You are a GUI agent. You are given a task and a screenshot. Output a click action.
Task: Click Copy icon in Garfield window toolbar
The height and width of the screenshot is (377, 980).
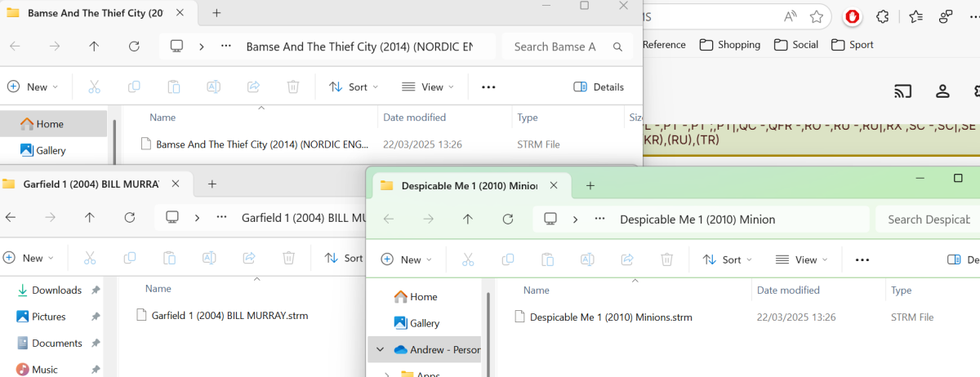(130, 258)
